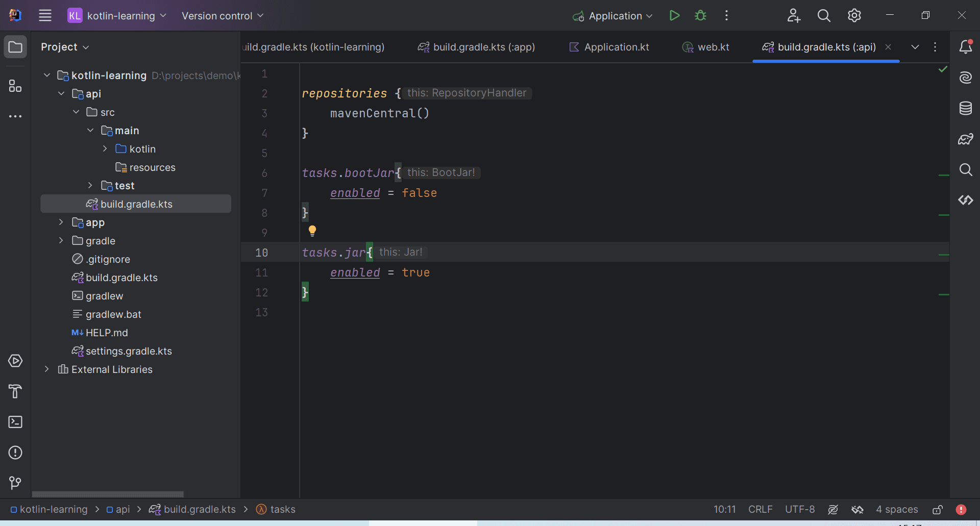Show more tool windows ellipsis

click(x=15, y=116)
